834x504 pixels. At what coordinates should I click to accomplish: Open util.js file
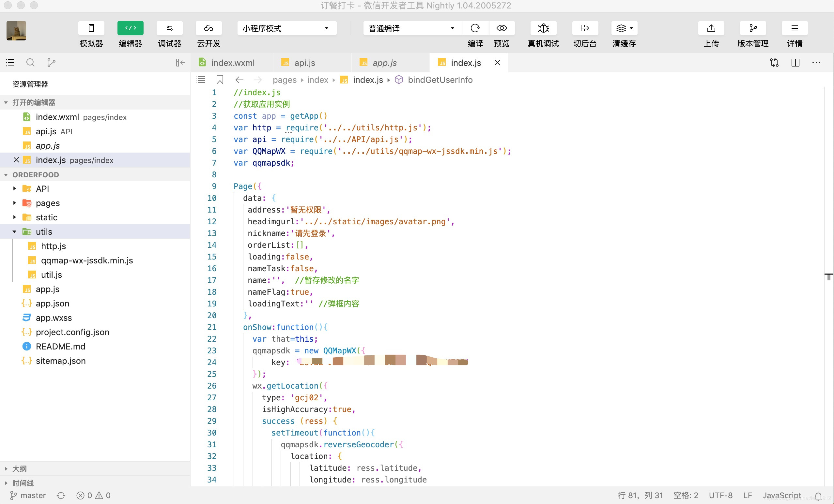coord(95,275)
